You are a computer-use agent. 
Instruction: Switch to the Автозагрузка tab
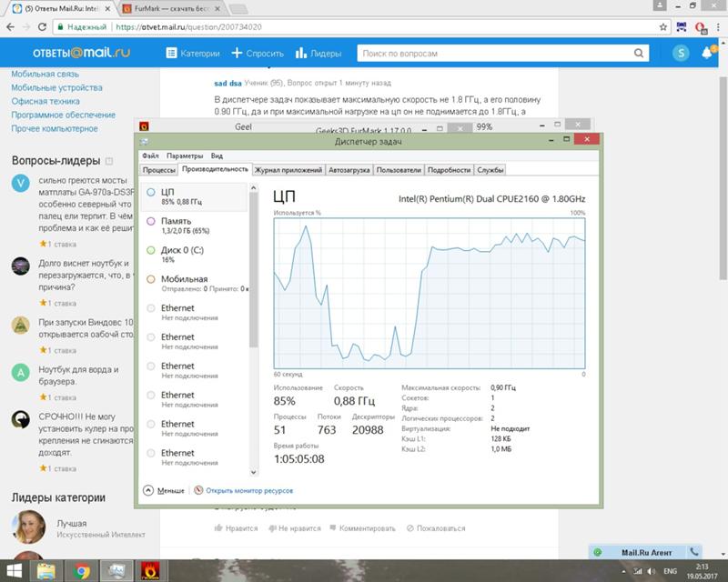click(x=349, y=170)
